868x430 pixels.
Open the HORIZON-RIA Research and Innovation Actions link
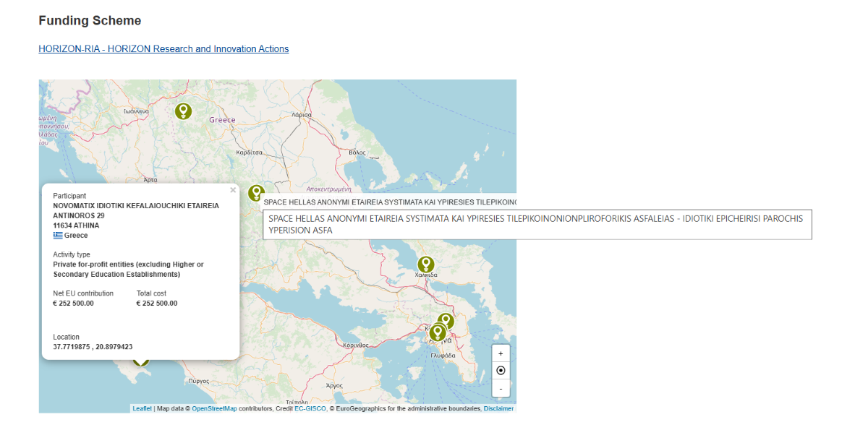163,49
